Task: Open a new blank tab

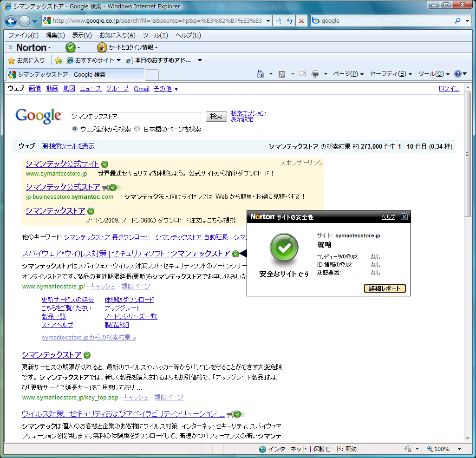Action: tap(152, 75)
